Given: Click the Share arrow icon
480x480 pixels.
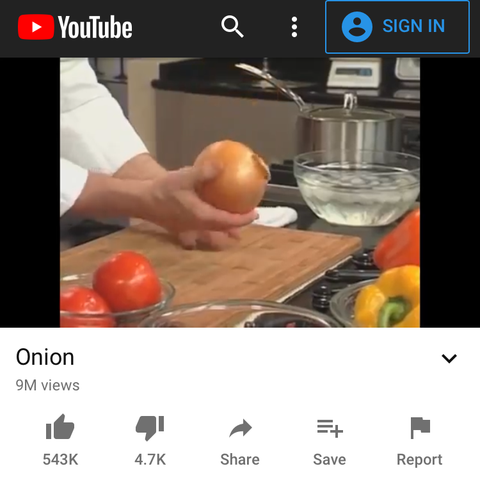Looking at the screenshot, I should coord(240,428).
